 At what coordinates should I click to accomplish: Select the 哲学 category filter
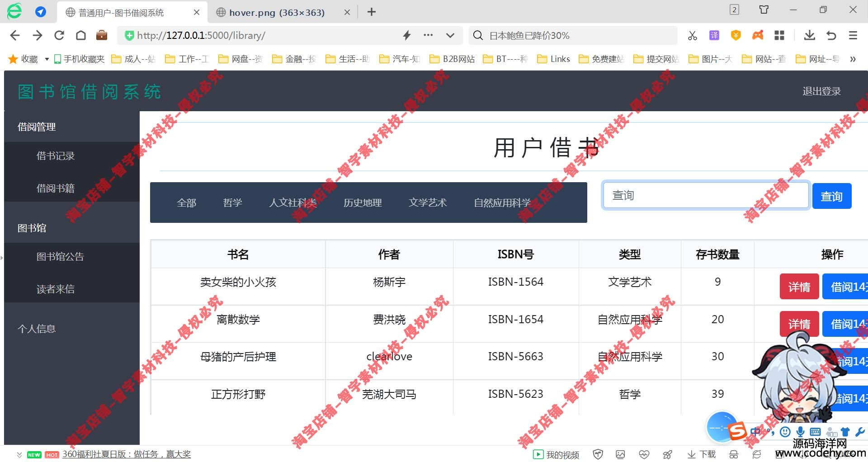click(x=232, y=203)
